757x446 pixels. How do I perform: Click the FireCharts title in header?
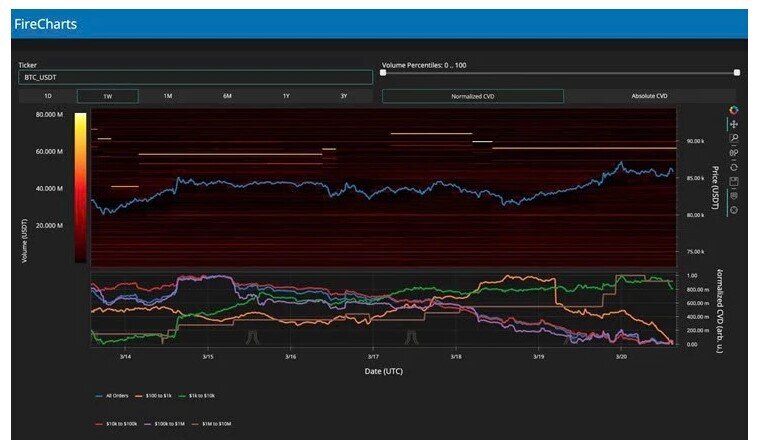tap(45, 24)
